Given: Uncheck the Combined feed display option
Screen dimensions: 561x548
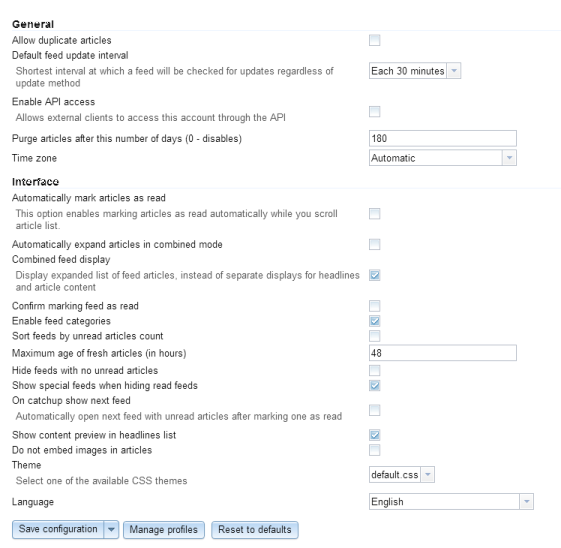Looking at the screenshot, I should (374, 275).
